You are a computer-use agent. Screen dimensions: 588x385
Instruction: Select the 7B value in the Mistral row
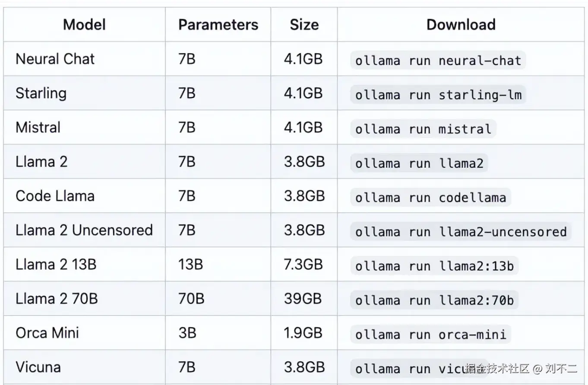pyautogui.click(x=187, y=127)
